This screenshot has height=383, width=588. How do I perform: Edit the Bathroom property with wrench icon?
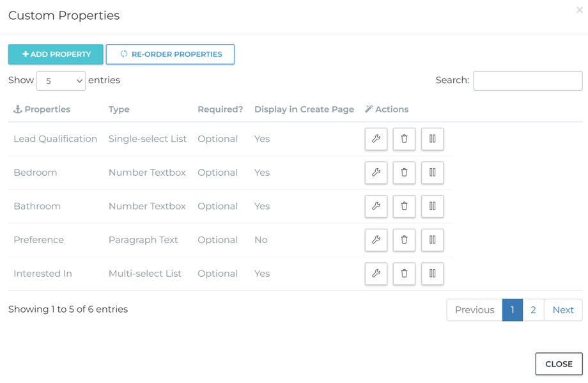click(x=376, y=207)
